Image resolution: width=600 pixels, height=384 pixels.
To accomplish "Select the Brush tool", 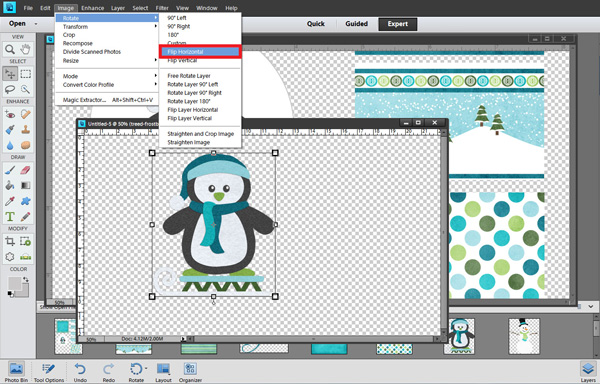I will pyautogui.click(x=10, y=170).
